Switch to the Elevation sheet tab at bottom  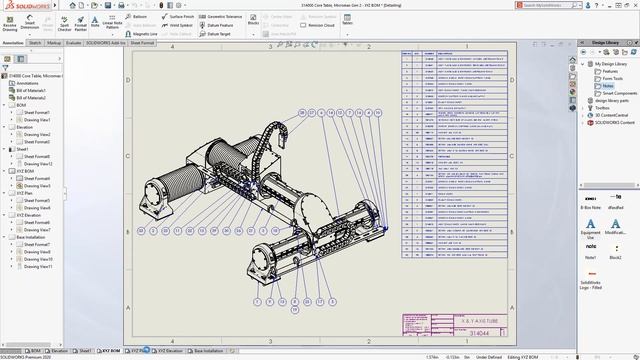57,351
